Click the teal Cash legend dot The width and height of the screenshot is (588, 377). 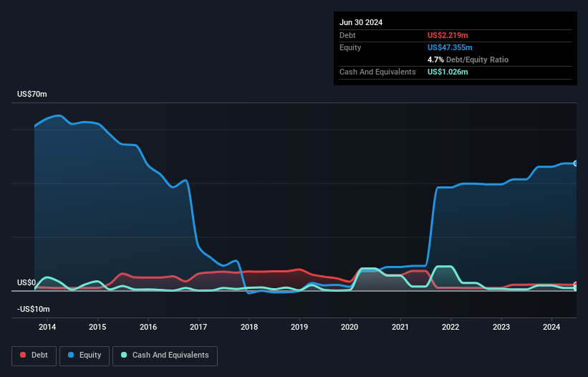(124, 355)
